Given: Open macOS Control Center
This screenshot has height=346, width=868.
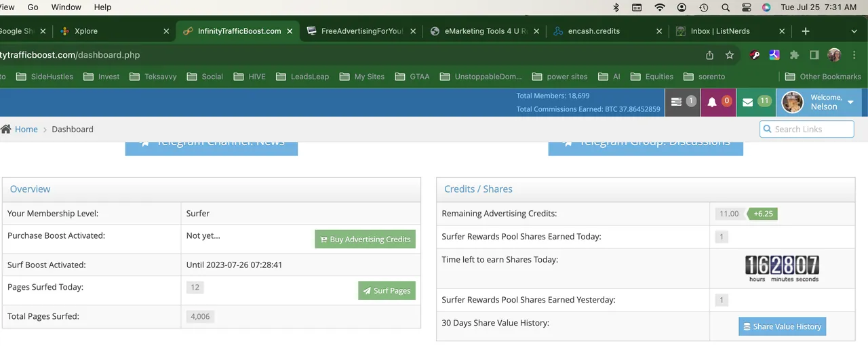Looking at the screenshot, I should point(747,7).
